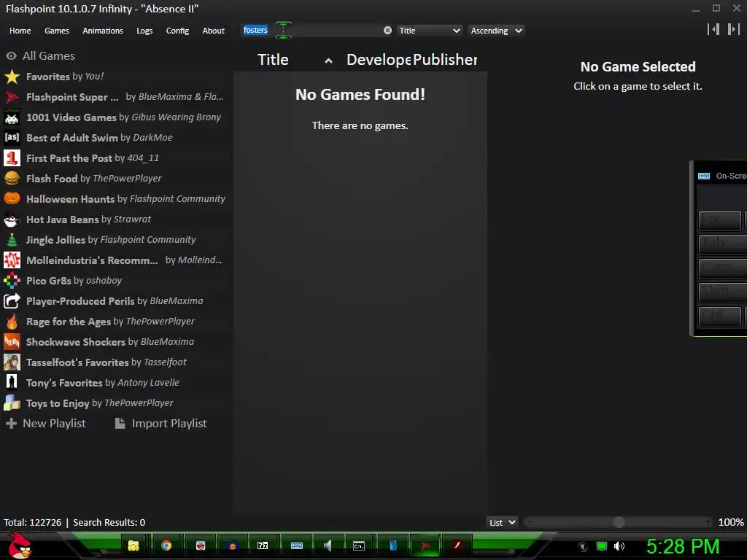Open the Adobe Flash taskbar icon
Viewport: 747px width, 560px height.
[457, 545]
